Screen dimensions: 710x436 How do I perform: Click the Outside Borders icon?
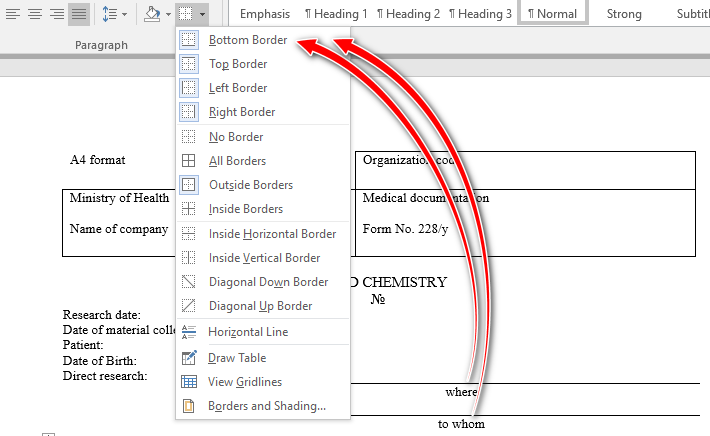(189, 185)
